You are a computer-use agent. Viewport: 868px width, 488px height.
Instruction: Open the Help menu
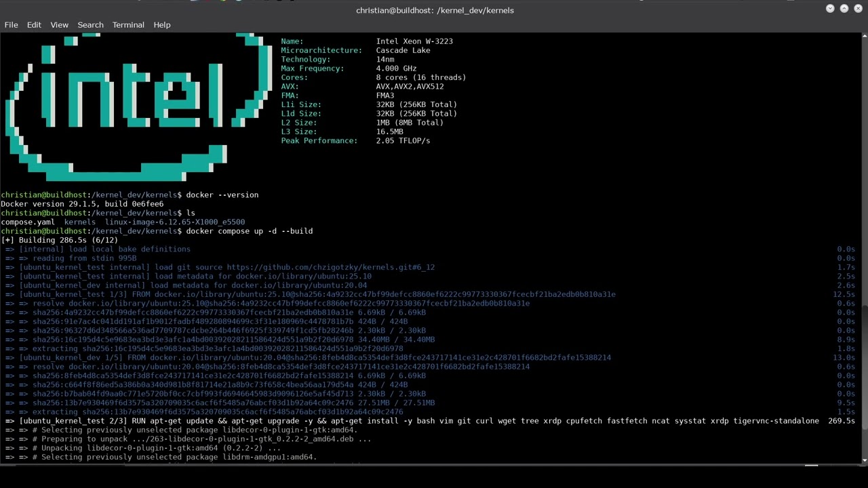[x=161, y=24]
